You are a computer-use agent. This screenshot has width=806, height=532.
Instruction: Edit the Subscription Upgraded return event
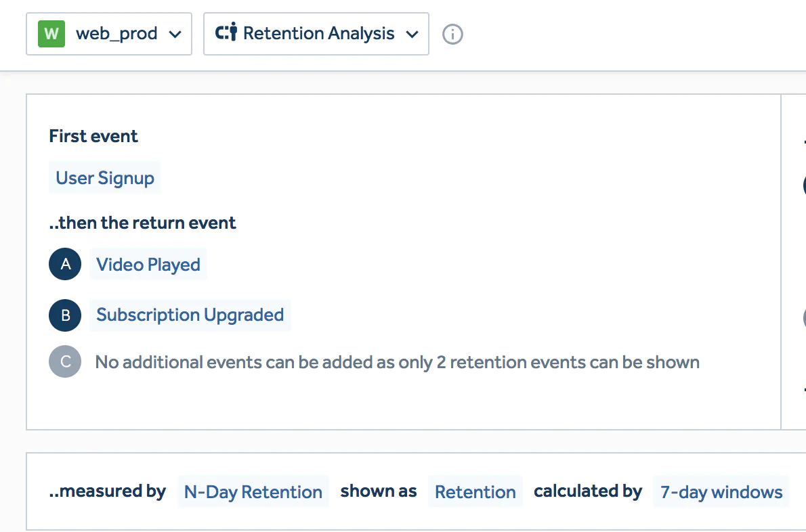[x=190, y=315]
